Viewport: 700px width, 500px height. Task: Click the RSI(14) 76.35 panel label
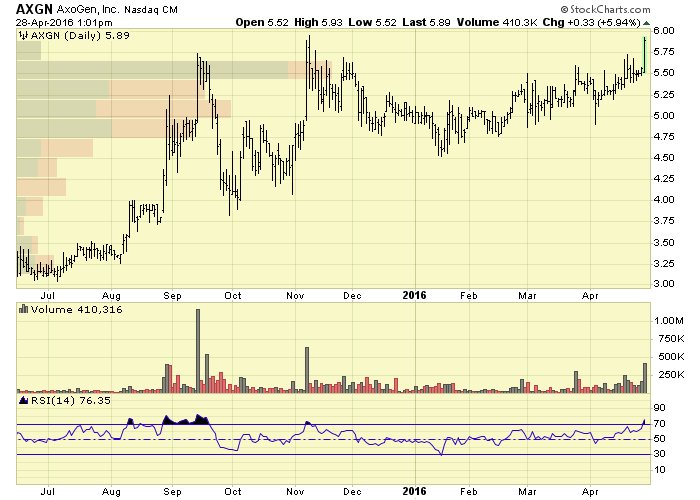(x=71, y=400)
